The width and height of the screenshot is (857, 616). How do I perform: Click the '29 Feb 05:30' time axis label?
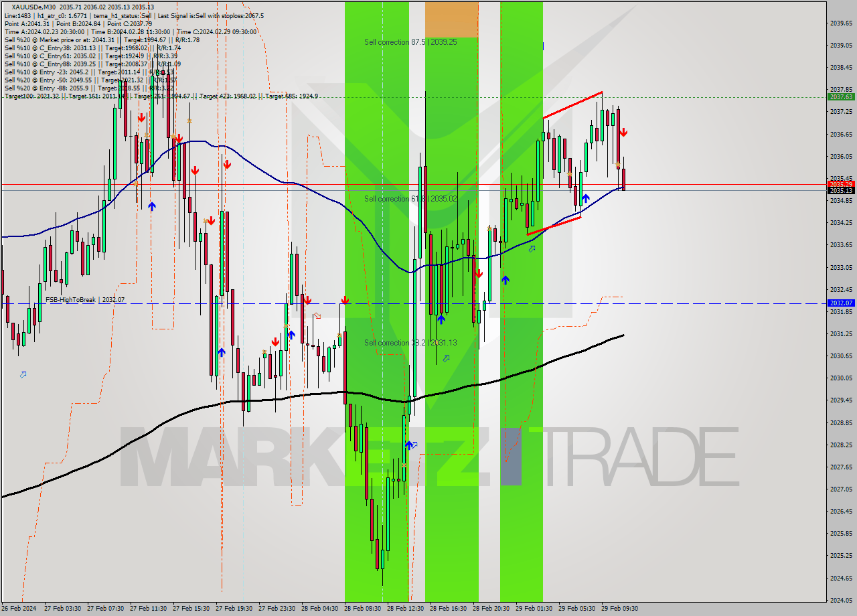(x=577, y=609)
